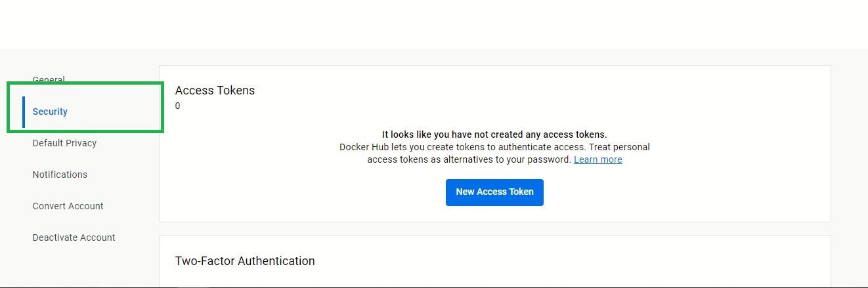Click the bold "not created any access tokens" message

coord(494,134)
